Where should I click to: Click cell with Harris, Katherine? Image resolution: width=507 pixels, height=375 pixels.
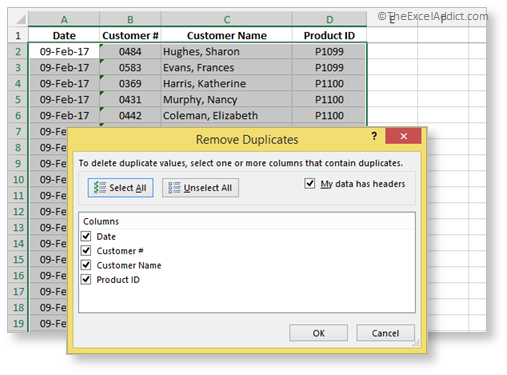tap(227, 83)
